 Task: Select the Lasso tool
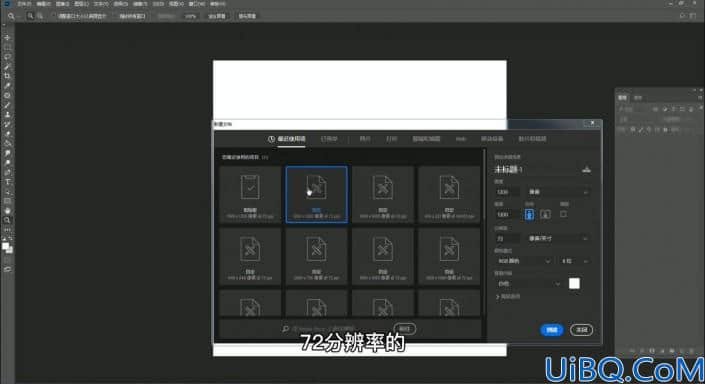[x=7, y=57]
